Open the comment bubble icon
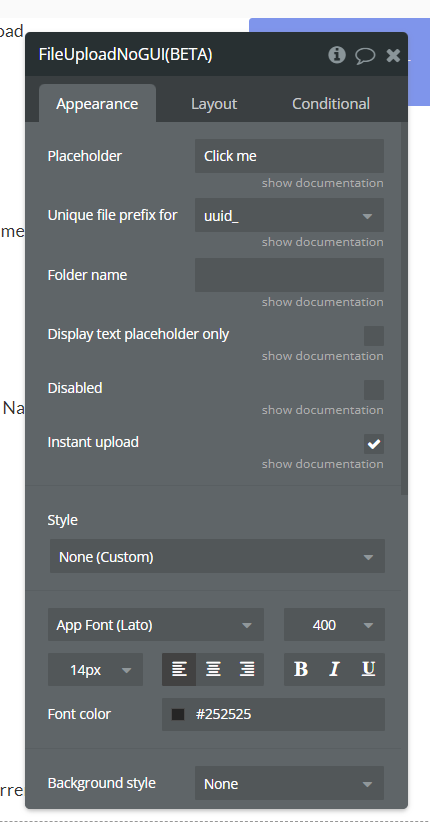 tap(365, 55)
